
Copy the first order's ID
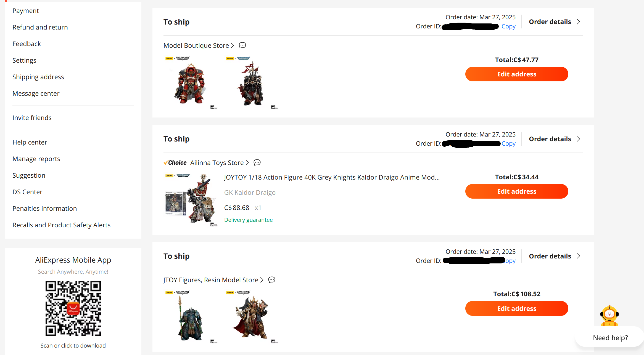click(508, 26)
